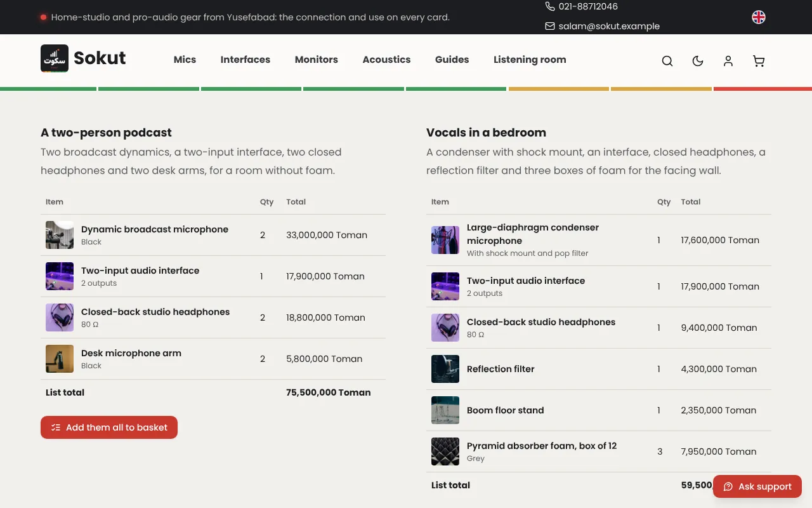
Task: Go to the Monitors section
Action: [317, 60]
